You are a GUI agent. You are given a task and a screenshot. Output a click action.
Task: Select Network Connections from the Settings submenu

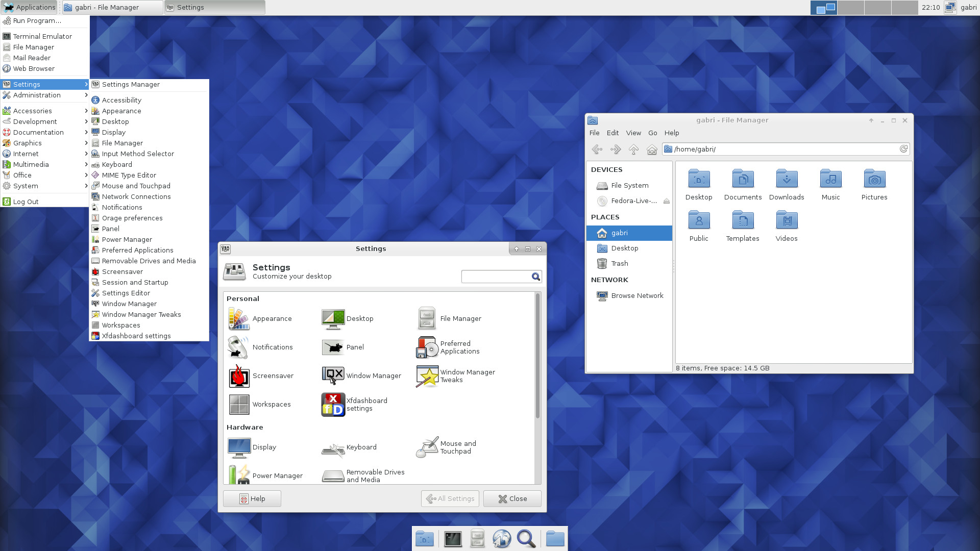136,196
